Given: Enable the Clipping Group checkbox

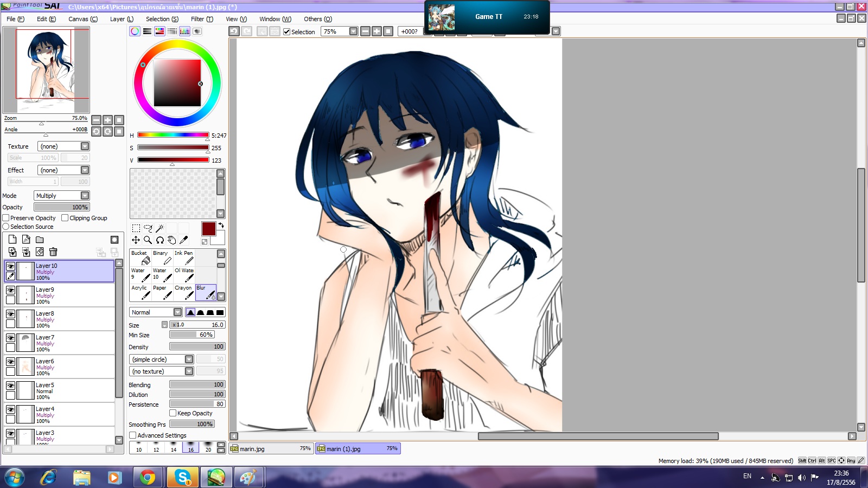Looking at the screenshot, I should point(65,218).
